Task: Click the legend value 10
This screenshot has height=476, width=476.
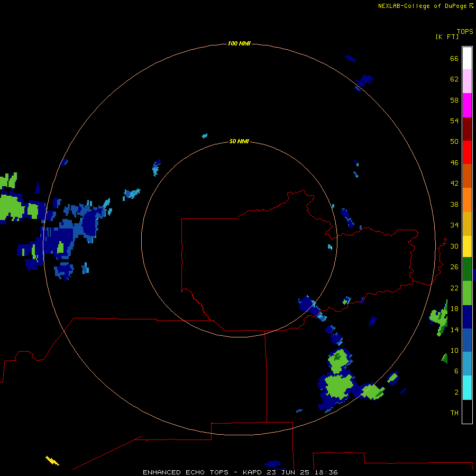Action: pyautogui.click(x=454, y=350)
